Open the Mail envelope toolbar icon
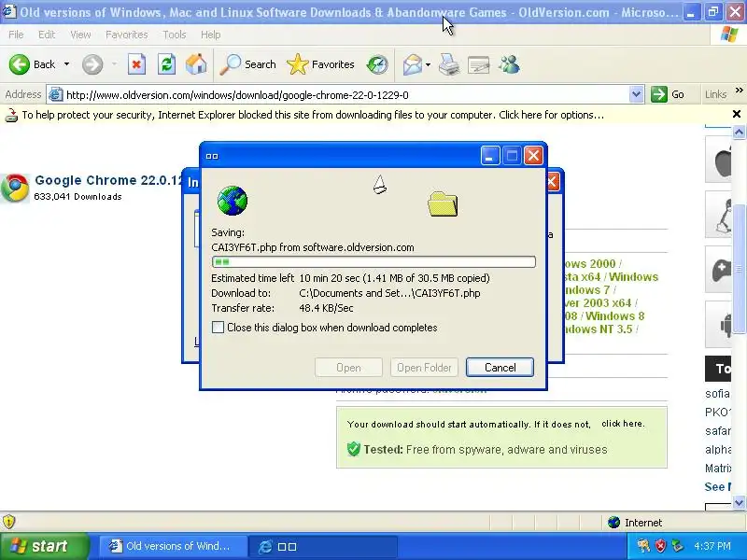 (x=412, y=64)
